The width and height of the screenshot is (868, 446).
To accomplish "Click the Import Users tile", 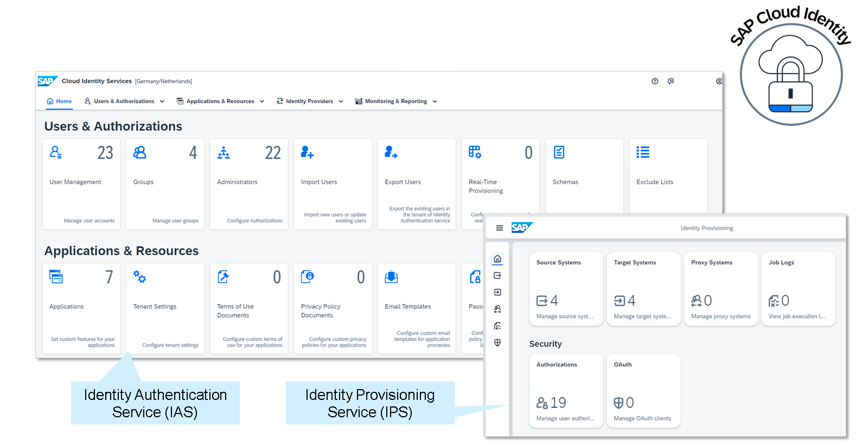I will pyautogui.click(x=333, y=184).
